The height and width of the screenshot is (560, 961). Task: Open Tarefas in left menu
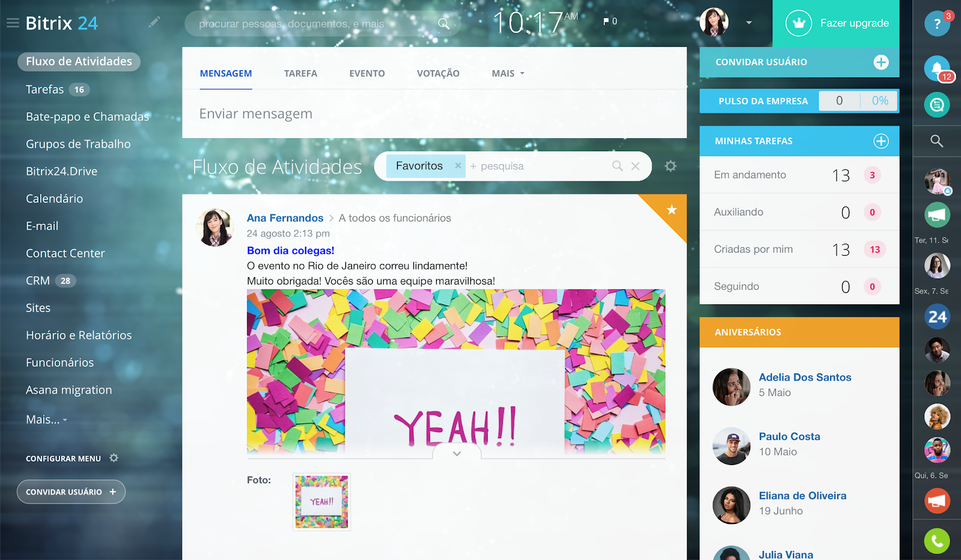(x=44, y=89)
